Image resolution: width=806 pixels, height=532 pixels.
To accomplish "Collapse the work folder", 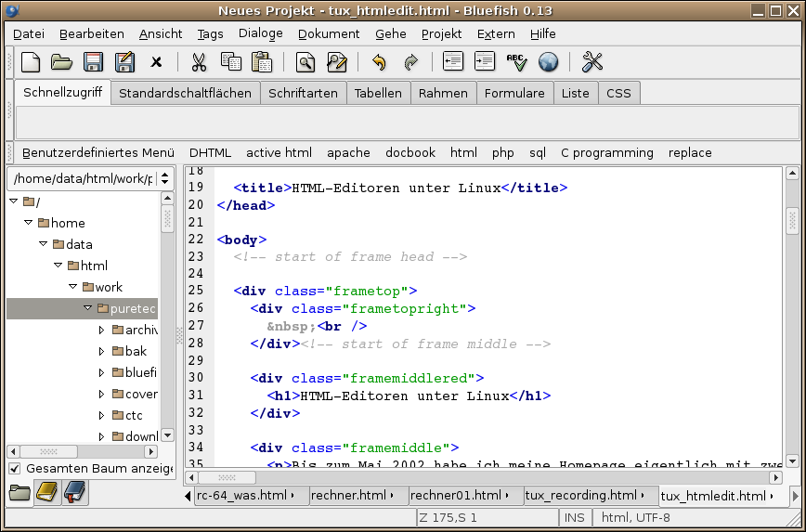I will pos(73,287).
